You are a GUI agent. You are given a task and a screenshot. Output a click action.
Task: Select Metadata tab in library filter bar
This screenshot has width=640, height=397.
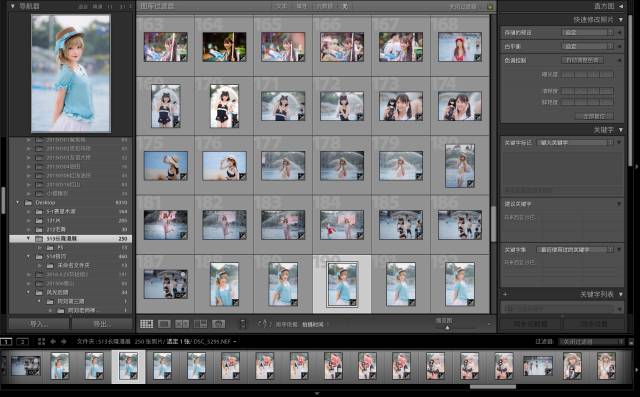coord(325,6)
